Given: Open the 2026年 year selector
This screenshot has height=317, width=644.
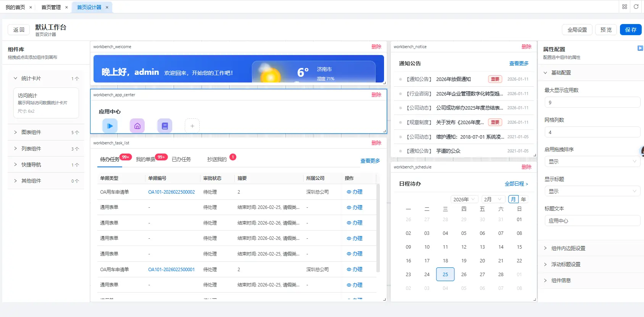Looking at the screenshot, I should pyautogui.click(x=464, y=199).
